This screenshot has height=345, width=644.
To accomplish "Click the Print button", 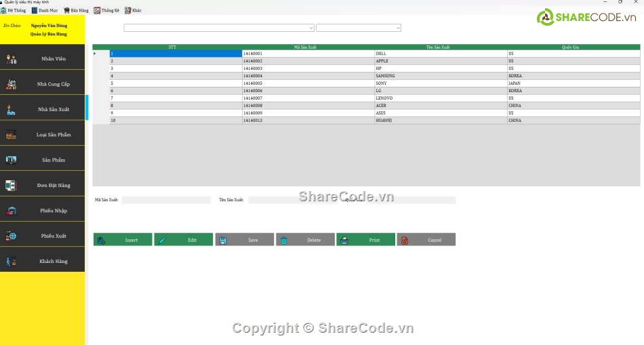I will click(x=365, y=240).
